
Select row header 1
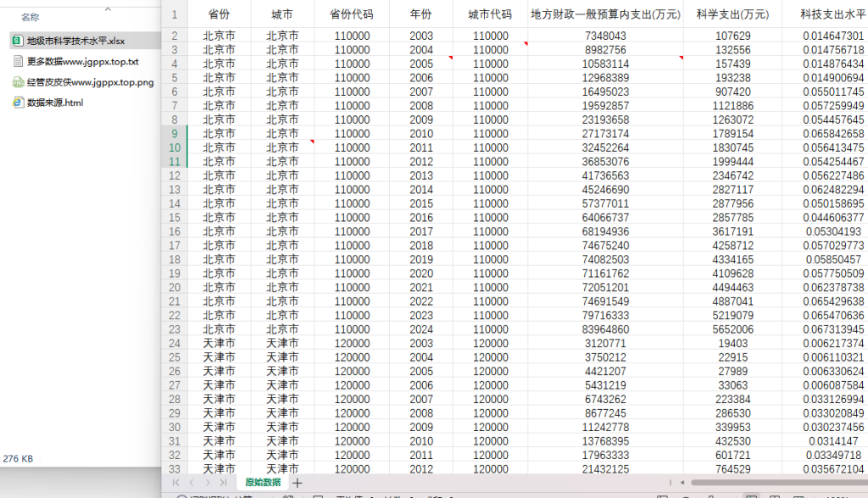click(175, 14)
